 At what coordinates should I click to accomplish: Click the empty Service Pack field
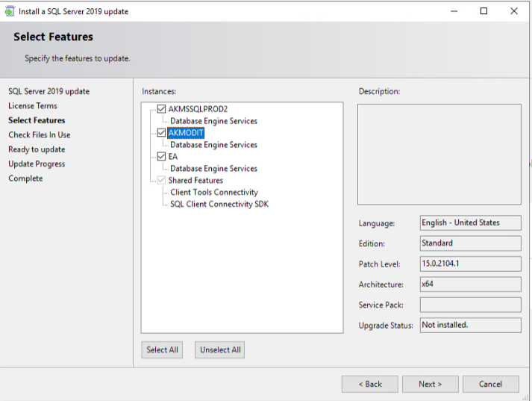pos(470,305)
